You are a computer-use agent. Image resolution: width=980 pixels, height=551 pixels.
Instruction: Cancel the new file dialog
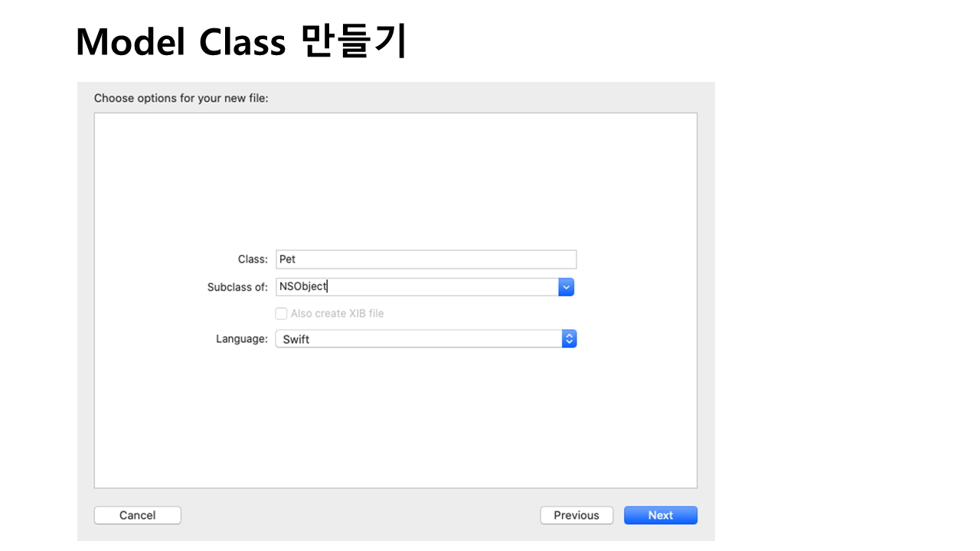point(137,515)
